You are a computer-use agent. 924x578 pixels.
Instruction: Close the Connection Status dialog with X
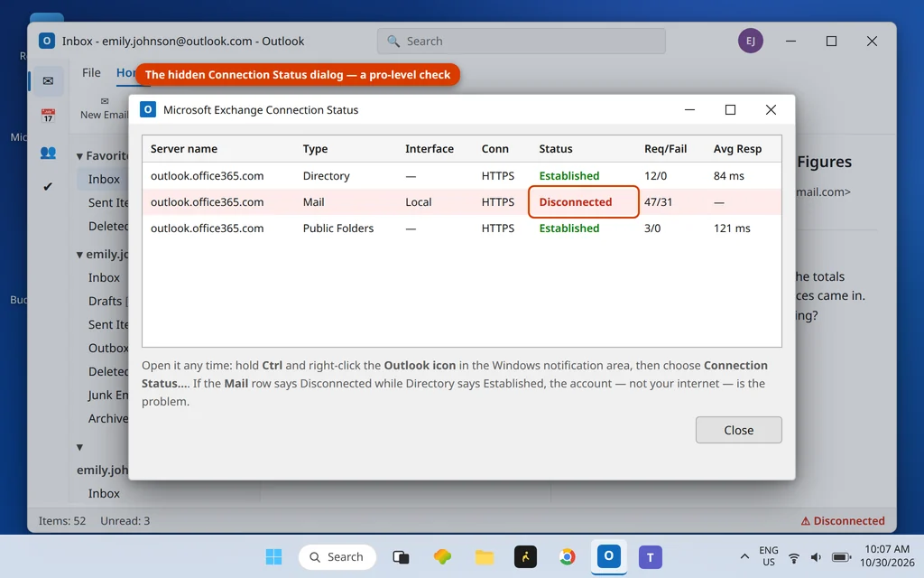(x=771, y=109)
